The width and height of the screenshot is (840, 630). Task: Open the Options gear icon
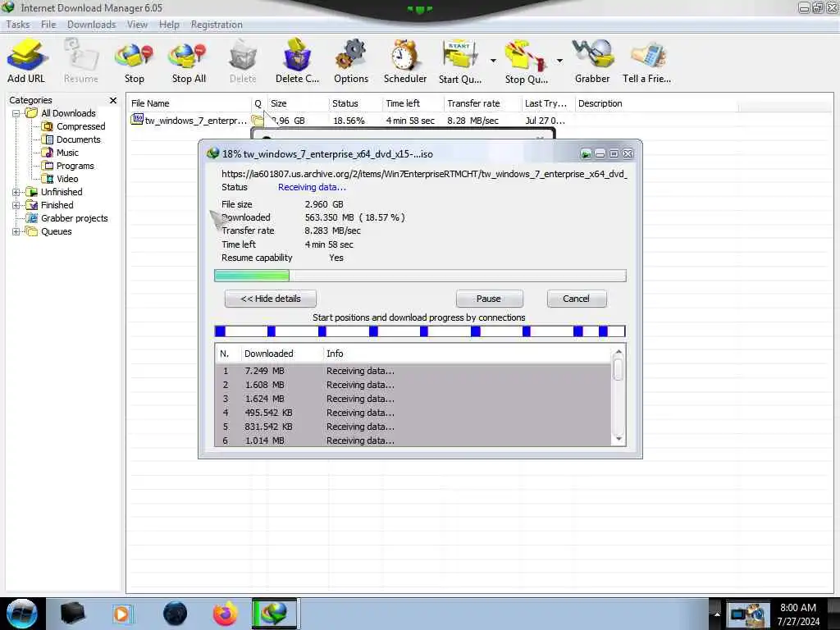click(x=351, y=61)
